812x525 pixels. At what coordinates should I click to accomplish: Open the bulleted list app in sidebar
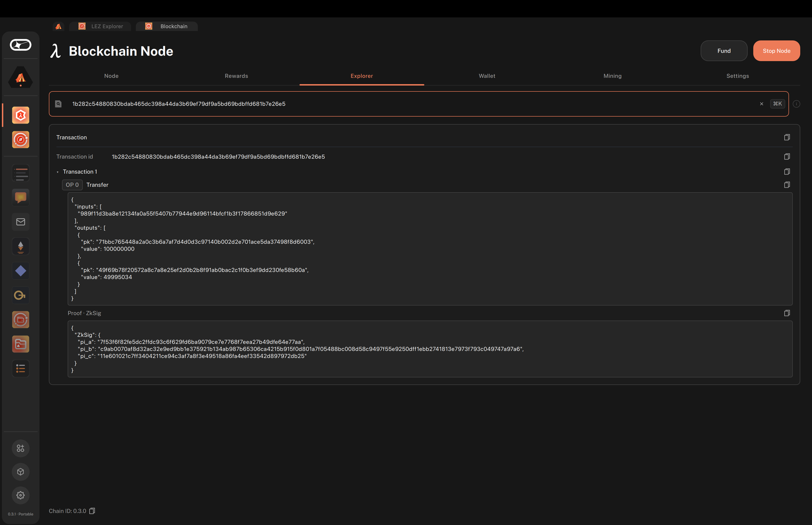click(21, 368)
